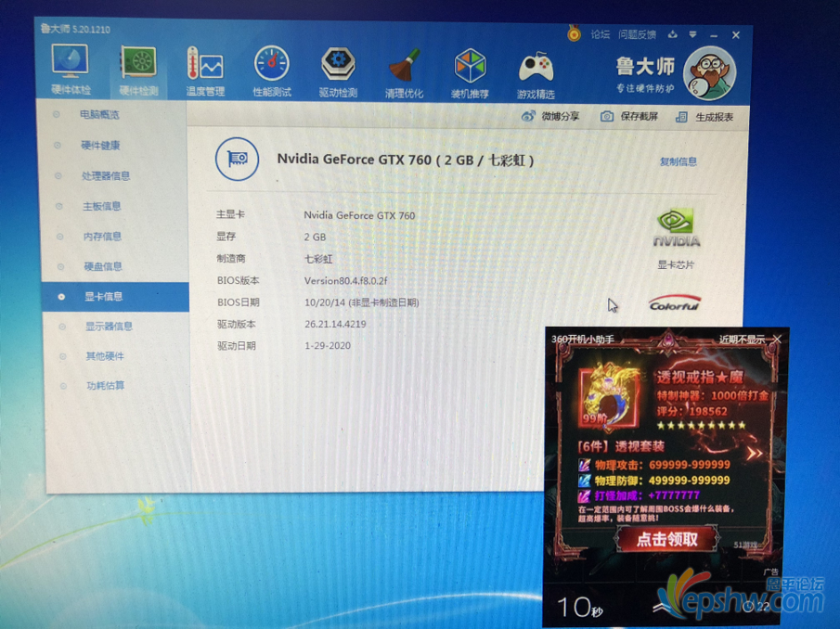This screenshot has width=840, height=629.
Task: Open 功耗估算 power estimate
Action: coord(106,385)
